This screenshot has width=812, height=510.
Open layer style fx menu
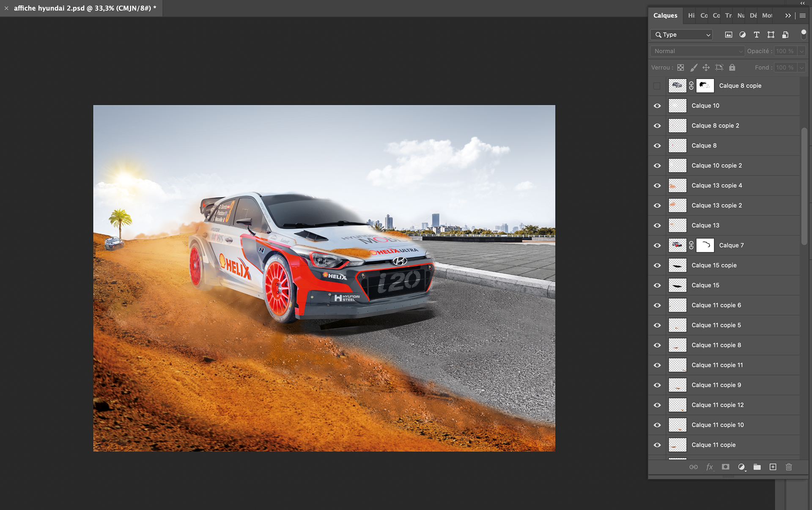(x=709, y=467)
